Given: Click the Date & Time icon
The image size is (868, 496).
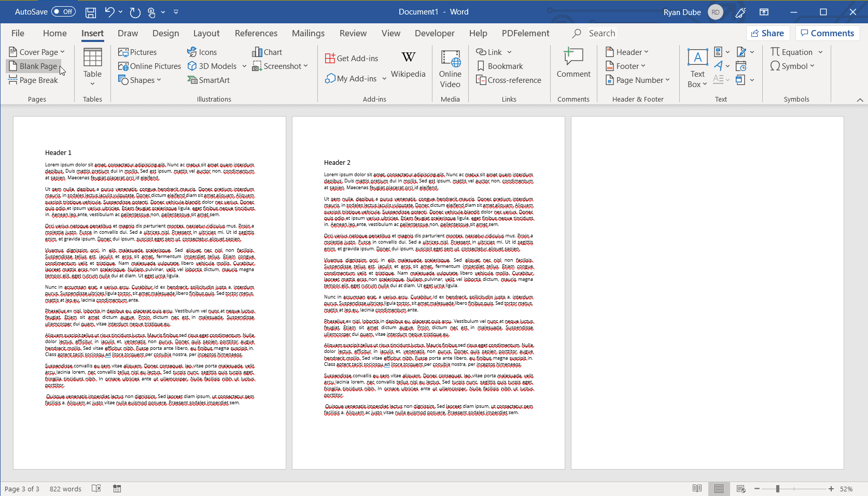Looking at the screenshot, I should coord(741,66).
